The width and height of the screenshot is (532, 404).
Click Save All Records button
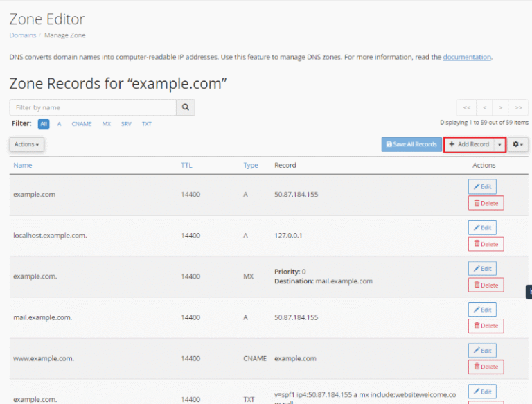pos(411,144)
